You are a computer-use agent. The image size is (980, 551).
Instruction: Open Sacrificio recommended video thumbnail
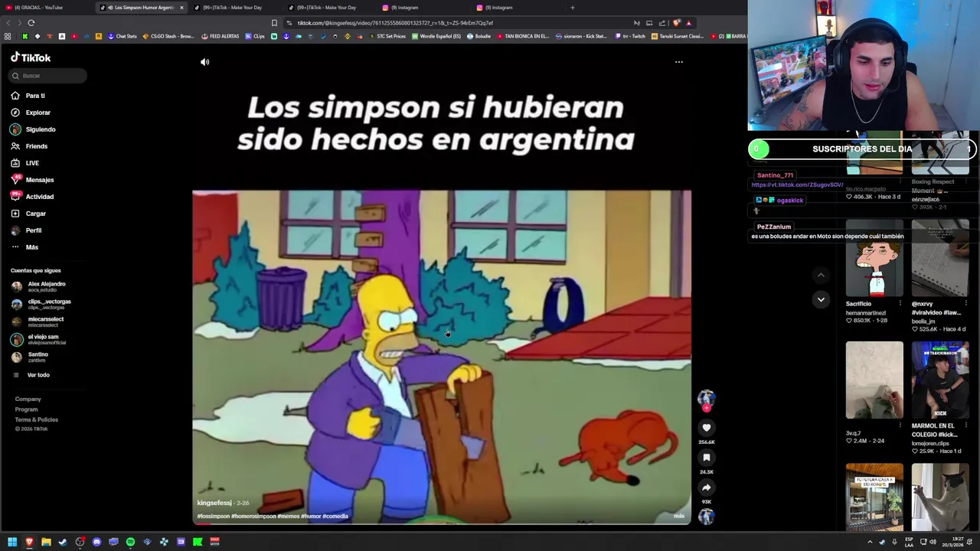(874, 258)
